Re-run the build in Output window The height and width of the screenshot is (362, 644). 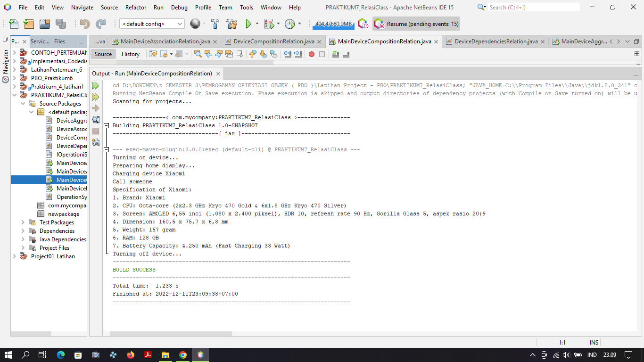pos(96,86)
